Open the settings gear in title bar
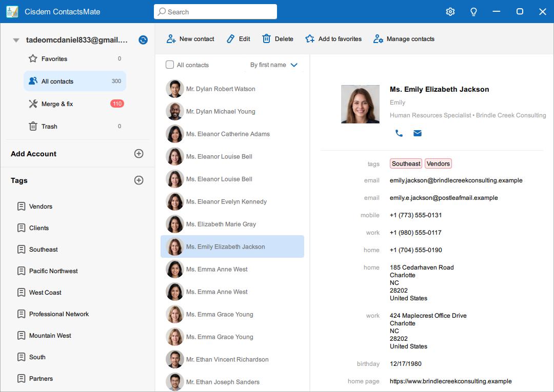 450,12
